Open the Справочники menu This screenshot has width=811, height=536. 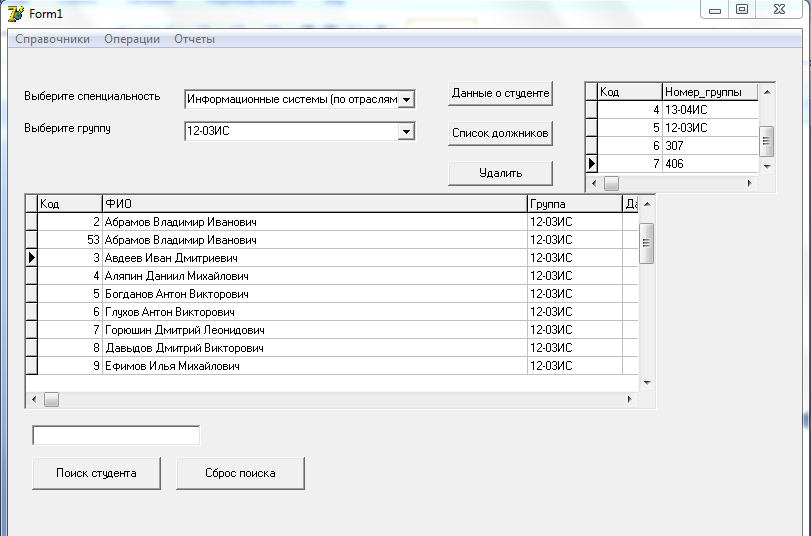(x=52, y=39)
